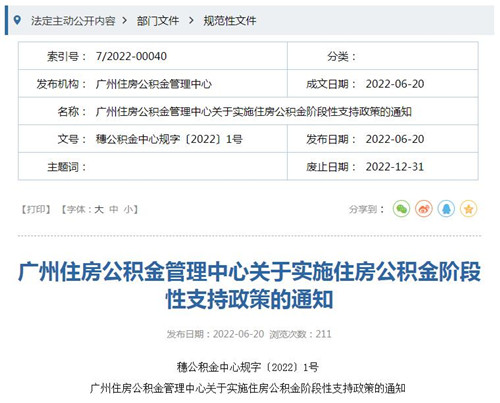
Task: Click the chevron after 法定主动公开内容
Action: pos(125,21)
